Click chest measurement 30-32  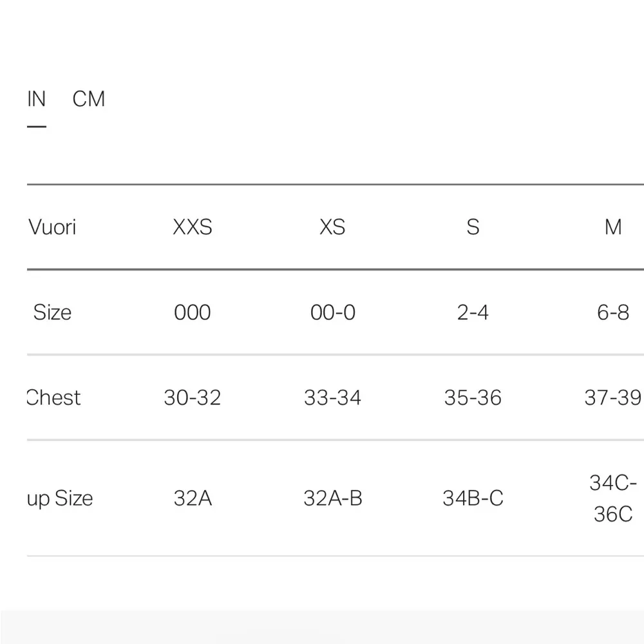pos(193,397)
